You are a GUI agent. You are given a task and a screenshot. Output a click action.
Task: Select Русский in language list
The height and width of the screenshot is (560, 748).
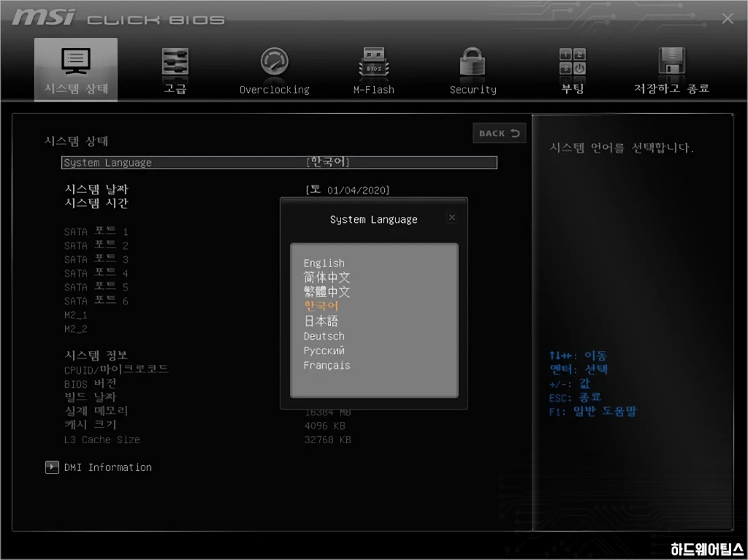tap(324, 350)
